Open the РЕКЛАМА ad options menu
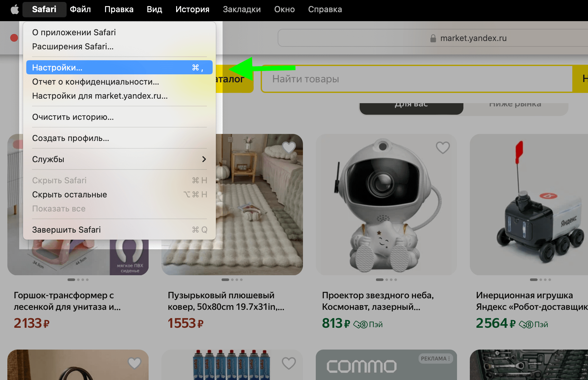 point(436,359)
